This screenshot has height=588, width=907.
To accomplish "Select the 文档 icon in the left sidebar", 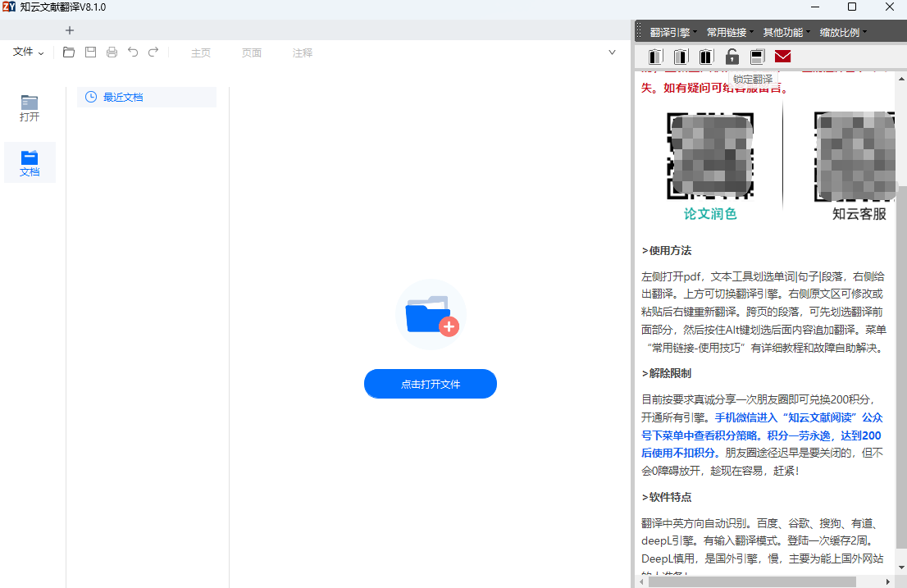I will 30,162.
